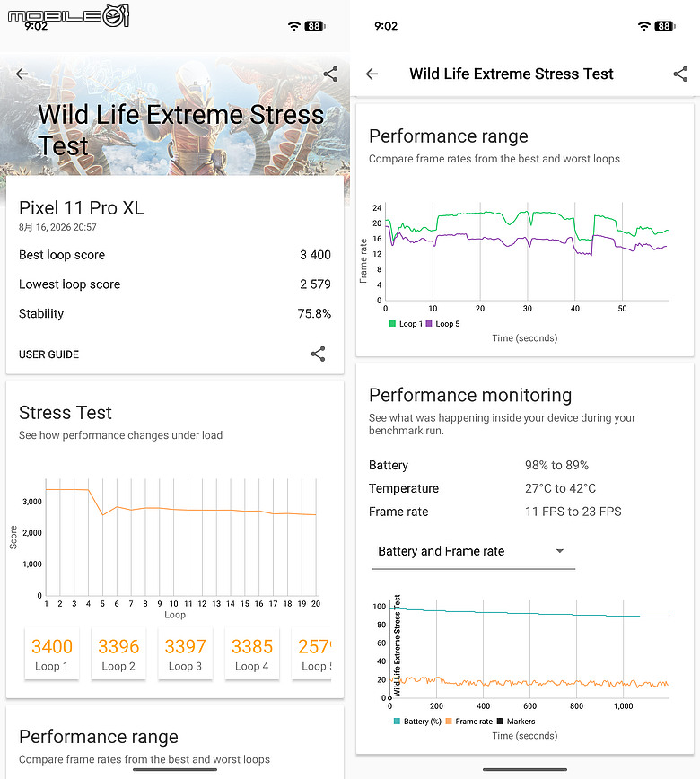700x779 pixels.
Task: Tap share icon beside USER GUIDE
Action: 318,354
